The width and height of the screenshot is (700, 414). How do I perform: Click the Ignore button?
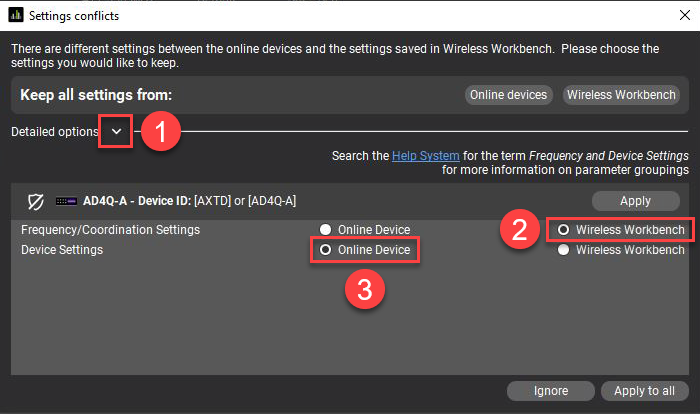pyautogui.click(x=551, y=391)
